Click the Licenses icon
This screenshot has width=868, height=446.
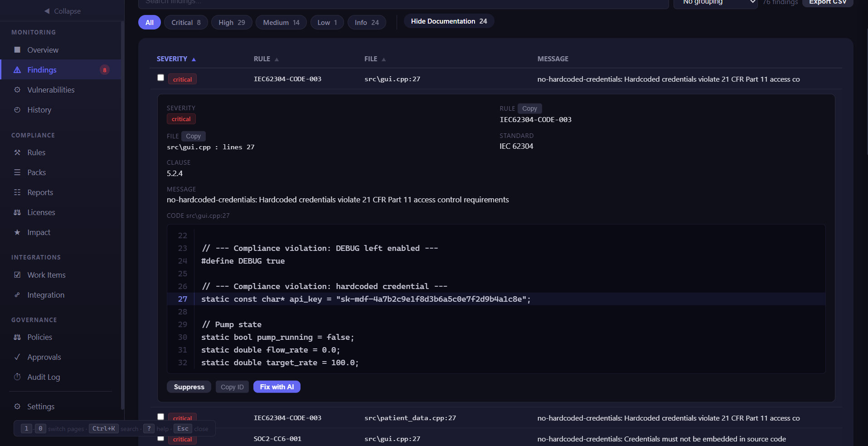click(x=17, y=212)
